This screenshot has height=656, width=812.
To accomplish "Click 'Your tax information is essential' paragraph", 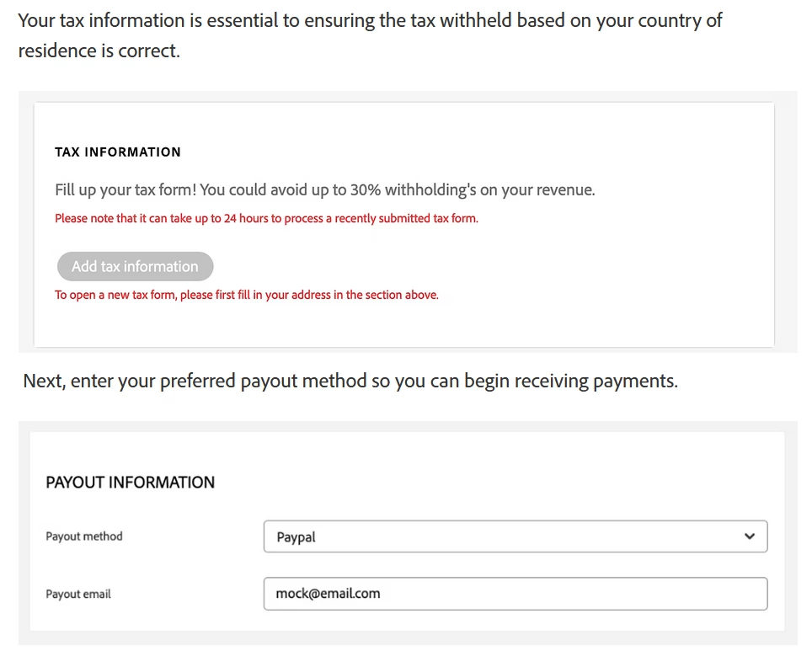I will click(370, 21).
